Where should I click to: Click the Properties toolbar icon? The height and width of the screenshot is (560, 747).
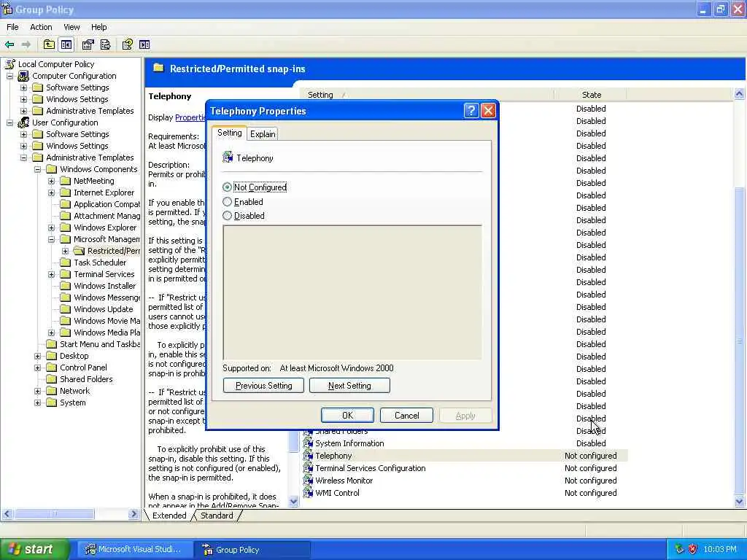(x=88, y=44)
